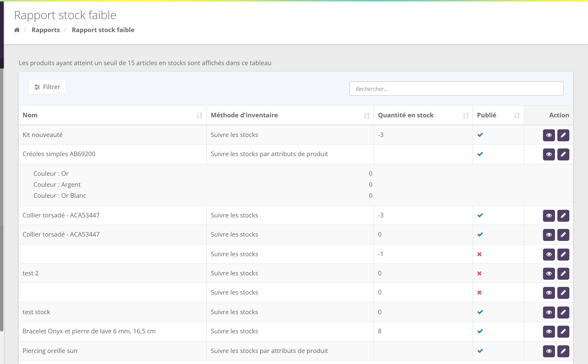Click unpublished cross on test 2 row

coord(480,273)
